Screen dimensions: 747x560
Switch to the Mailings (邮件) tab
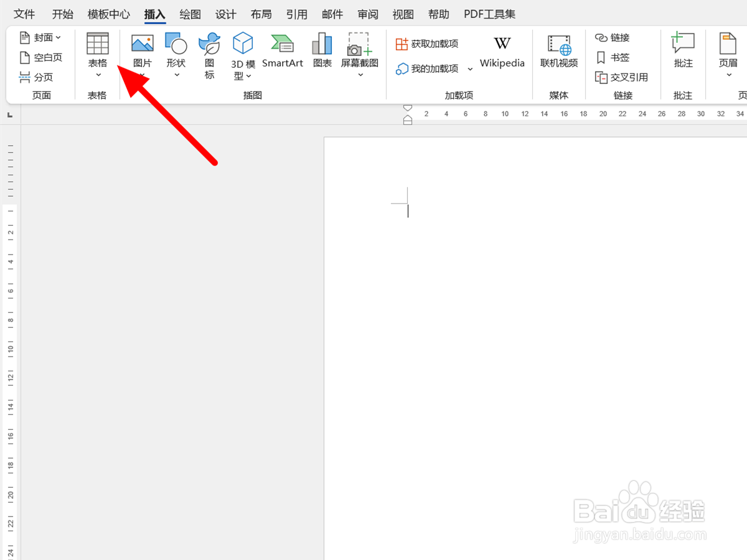(332, 14)
